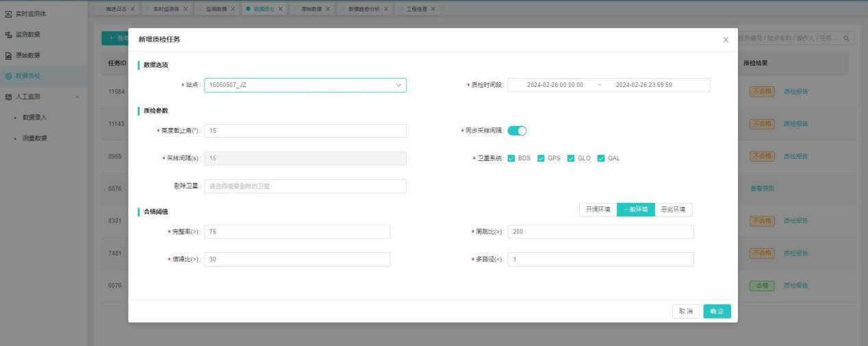This screenshot has height=346, width=868.
Task: Click the 确定 button
Action: click(717, 312)
